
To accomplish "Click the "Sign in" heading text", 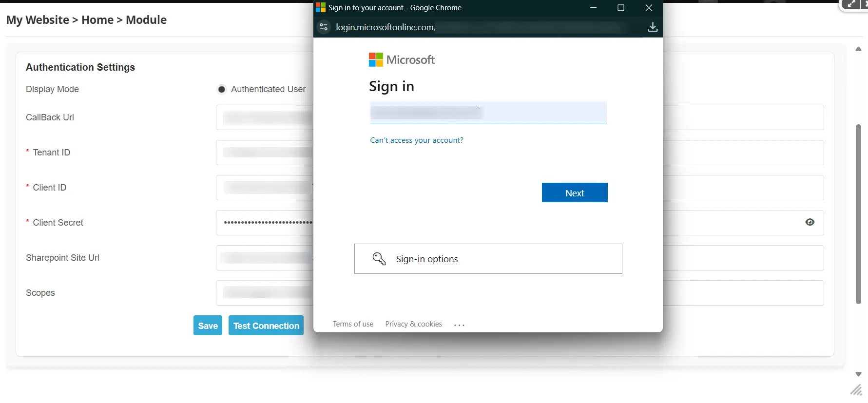I will click(x=391, y=86).
